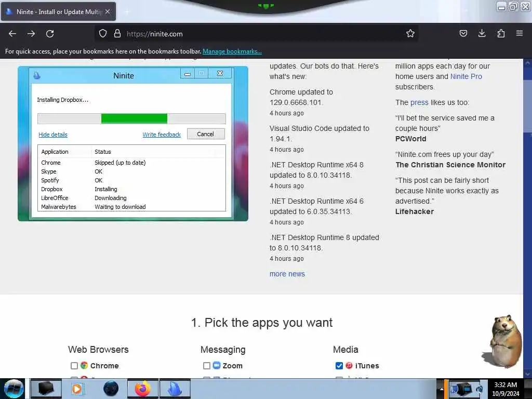Click the scrollbar down arrow
The height and width of the screenshot is (399, 532).
527,374
